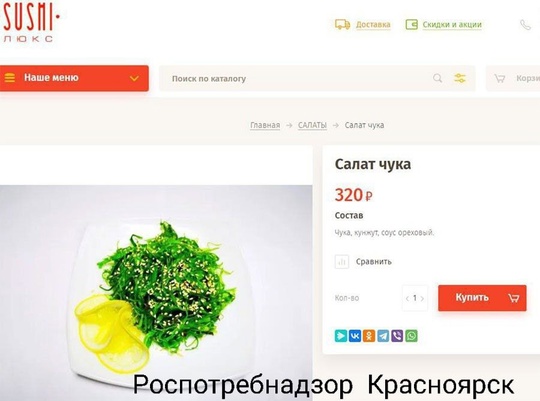Click the wallet discounts icon
The width and height of the screenshot is (540, 401).
412,24
